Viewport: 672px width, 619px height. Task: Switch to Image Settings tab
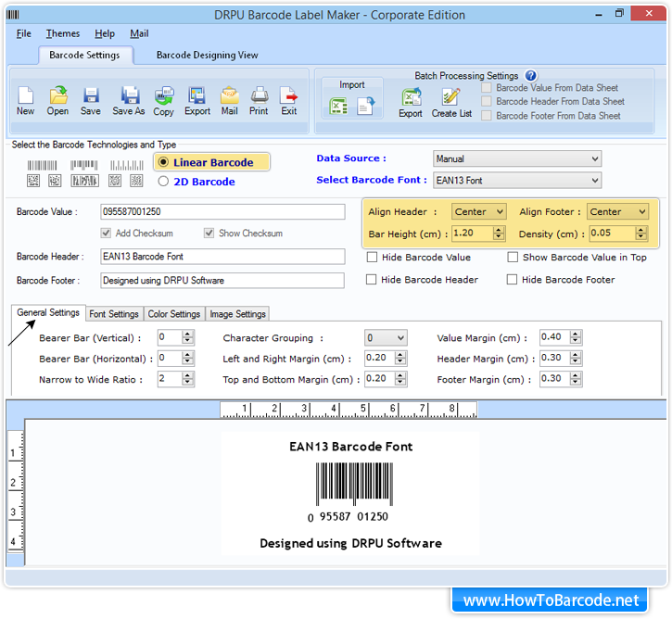238,314
